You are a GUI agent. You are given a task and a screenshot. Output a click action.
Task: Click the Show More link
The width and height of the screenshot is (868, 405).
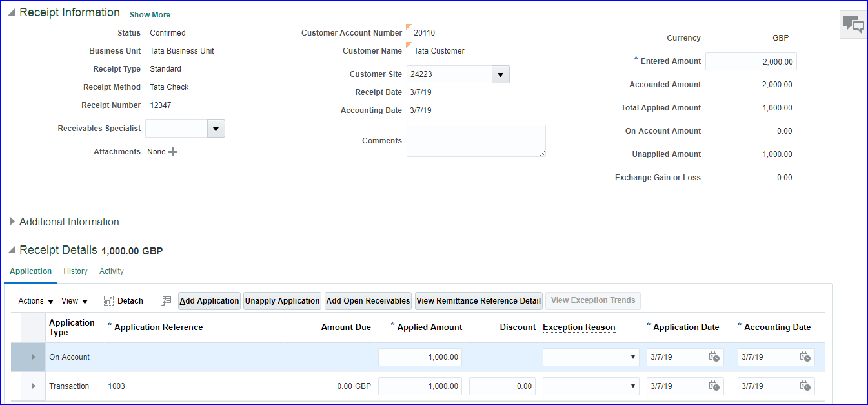150,14
